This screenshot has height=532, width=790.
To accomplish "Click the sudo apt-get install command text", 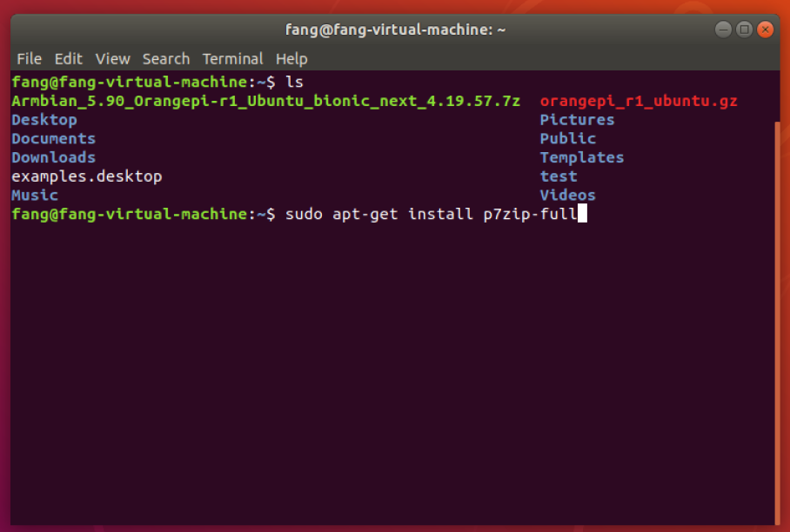I will click(x=431, y=215).
